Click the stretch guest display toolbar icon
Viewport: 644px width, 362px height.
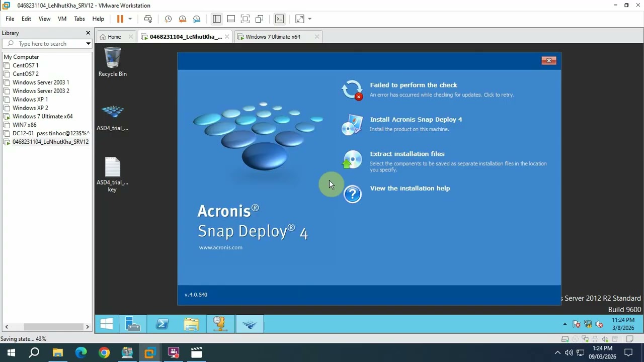click(x=299, y=19)
